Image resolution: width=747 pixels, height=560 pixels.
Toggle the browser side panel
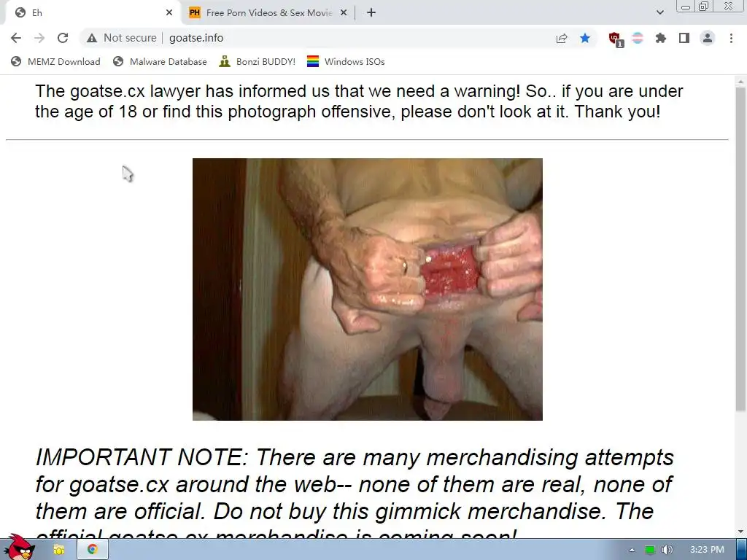click(684, 38)
